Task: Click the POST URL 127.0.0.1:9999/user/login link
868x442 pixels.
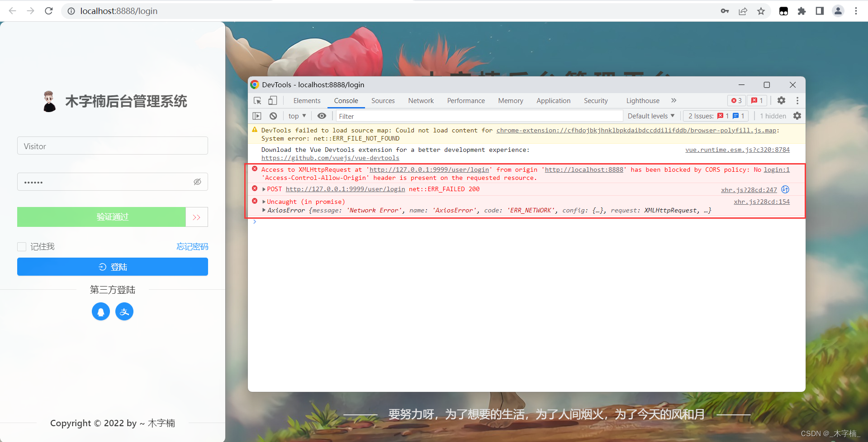Action: pyautogui.click(x=345, y=189)
